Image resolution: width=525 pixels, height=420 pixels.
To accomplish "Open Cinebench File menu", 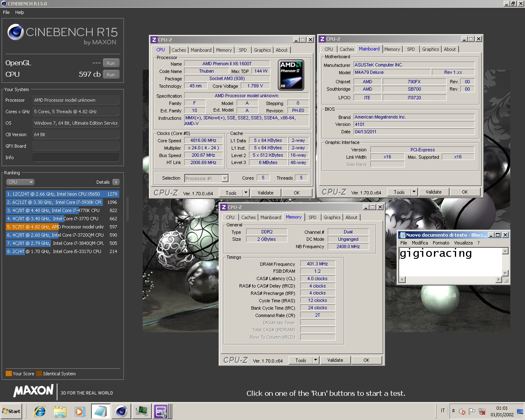I will click(6, 12).
